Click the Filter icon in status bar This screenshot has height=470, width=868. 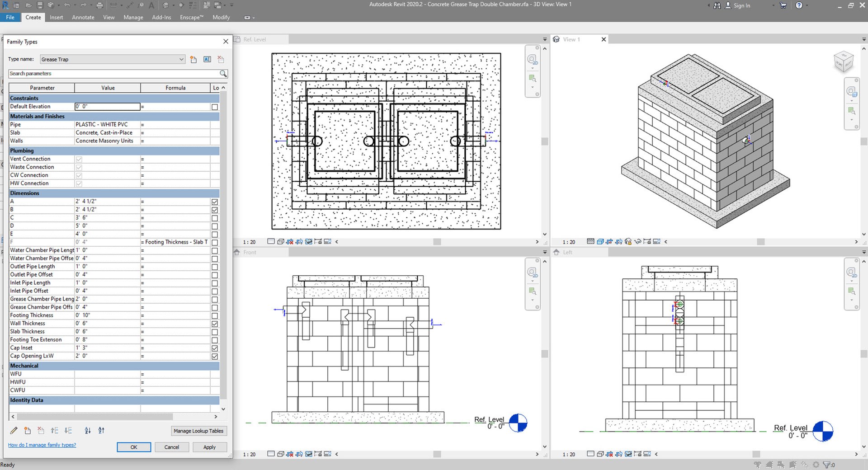click(x=826, y=465)
